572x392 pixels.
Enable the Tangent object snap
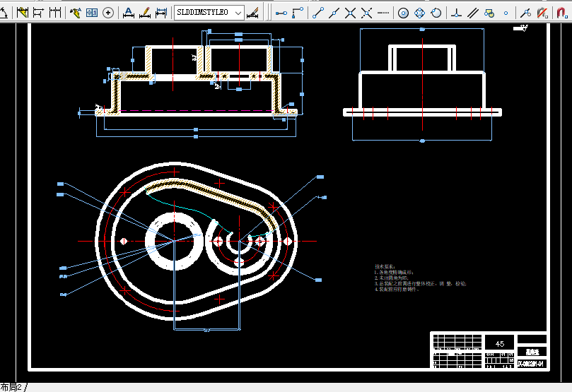click(436, 13)
